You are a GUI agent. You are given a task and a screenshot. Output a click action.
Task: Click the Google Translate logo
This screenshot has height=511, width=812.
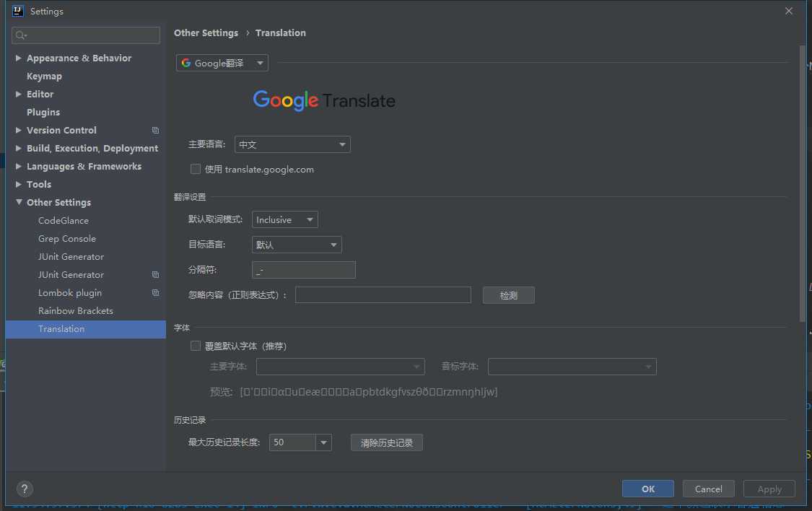(324, 100)
